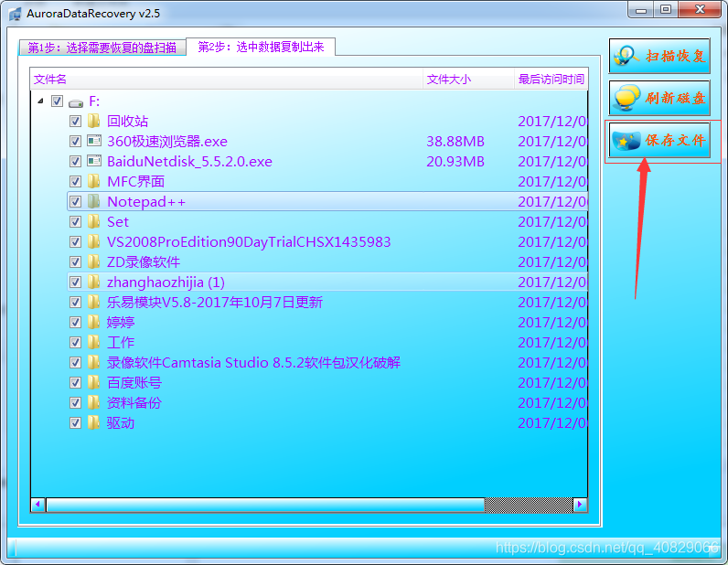728x565 pixels.
Task: Uncheck the F: drive checkbox
Action: point(57,101)
